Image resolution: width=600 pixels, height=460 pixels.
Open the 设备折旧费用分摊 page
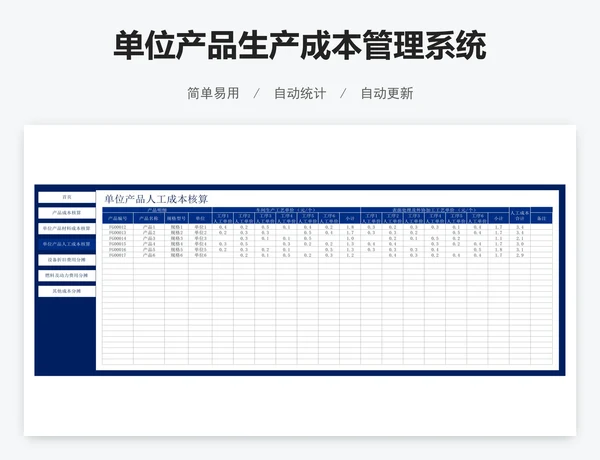pos(67,260)
